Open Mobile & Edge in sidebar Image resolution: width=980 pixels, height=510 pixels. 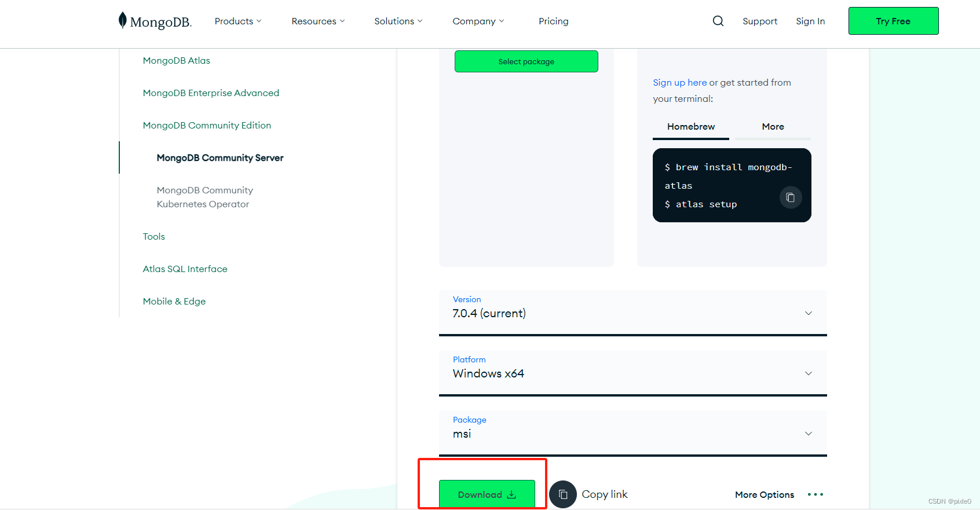click(174, 301)
